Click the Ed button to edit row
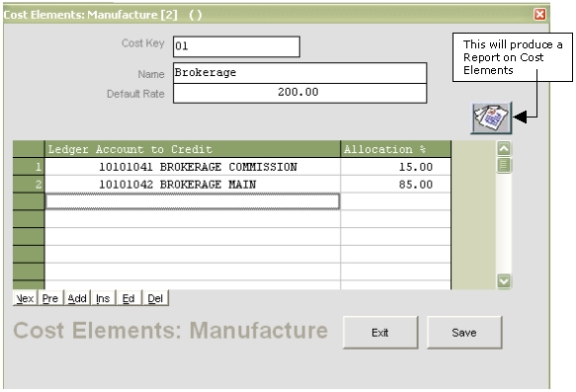576x392 pixels. [x=128, y=298]
